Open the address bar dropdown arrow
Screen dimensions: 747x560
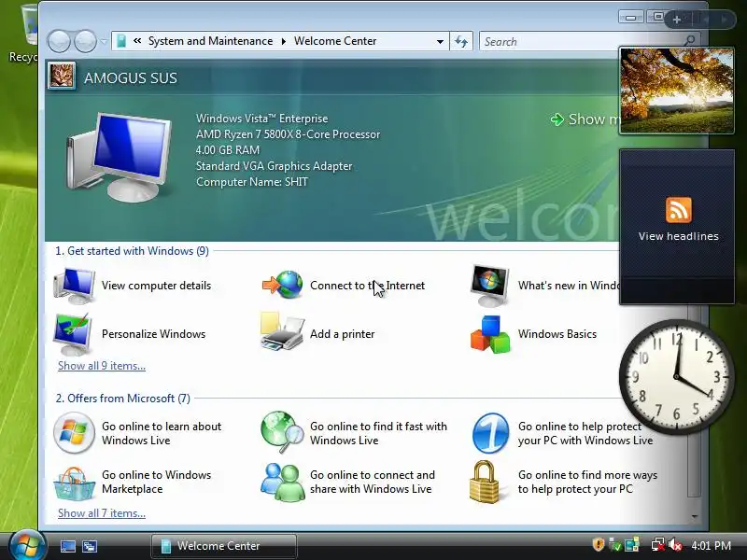pos(440,41)
